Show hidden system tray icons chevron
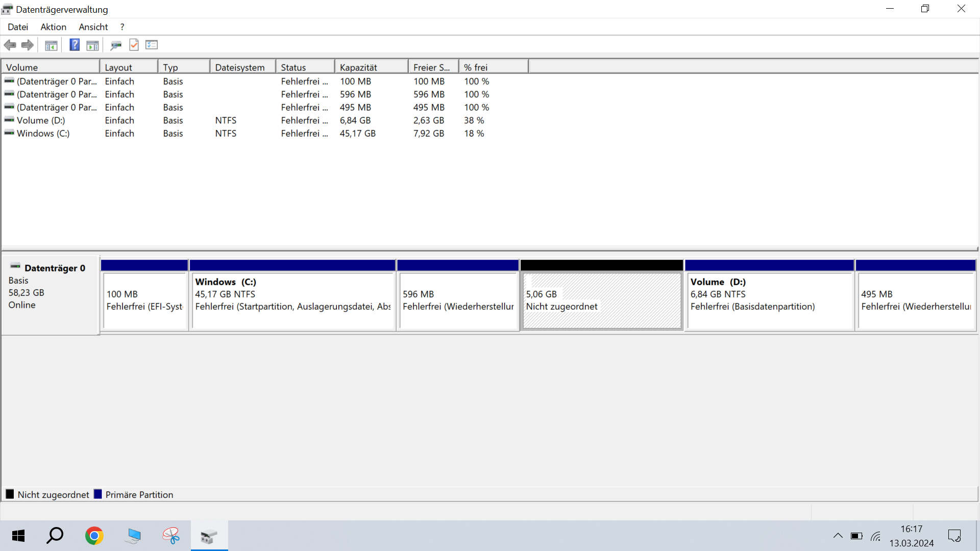The height and width of the screenshot is (551, 980). tap(838, 536)
